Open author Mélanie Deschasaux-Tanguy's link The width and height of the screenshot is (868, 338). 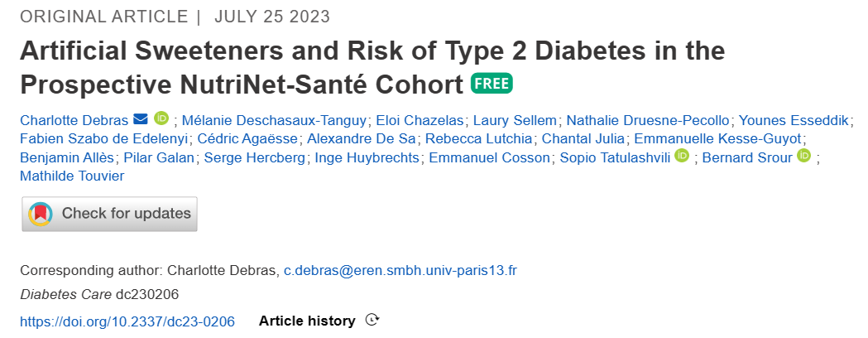[x=273, y=120]
